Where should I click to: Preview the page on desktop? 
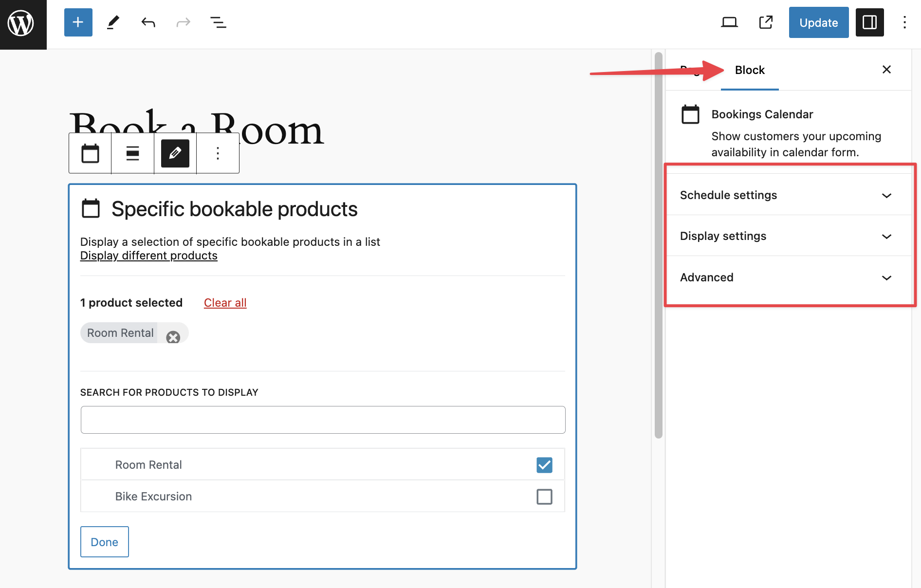point(729,22)
